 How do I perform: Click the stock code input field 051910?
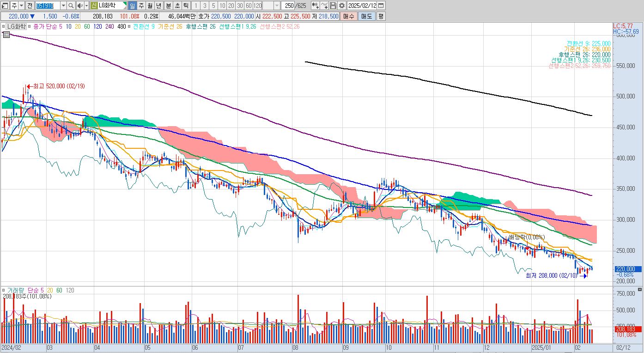[x=48, y=6]
